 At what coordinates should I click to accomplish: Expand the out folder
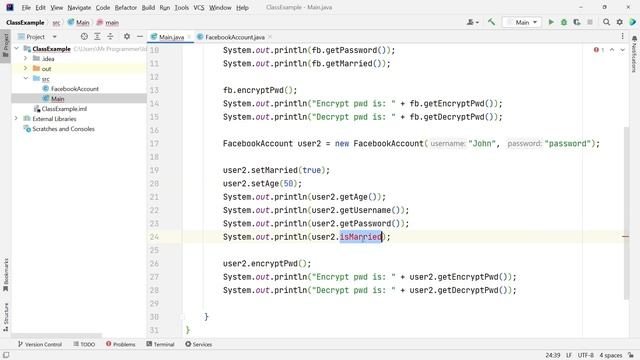[25, 69]
